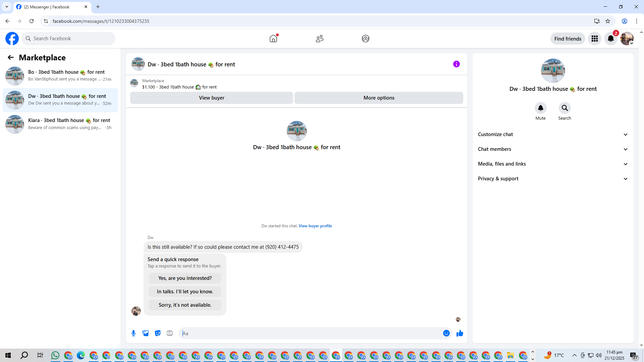Viewport: 644px width, 362px height.
Task: Open the clock showing 11:45 pm
Action: (x=614, y=355)
